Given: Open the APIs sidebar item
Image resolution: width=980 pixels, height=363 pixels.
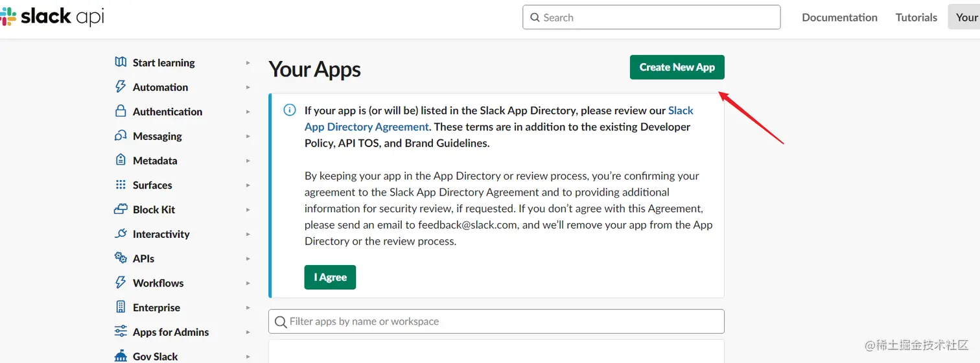Looking at the screenshot, I should [x=143, y=259].
